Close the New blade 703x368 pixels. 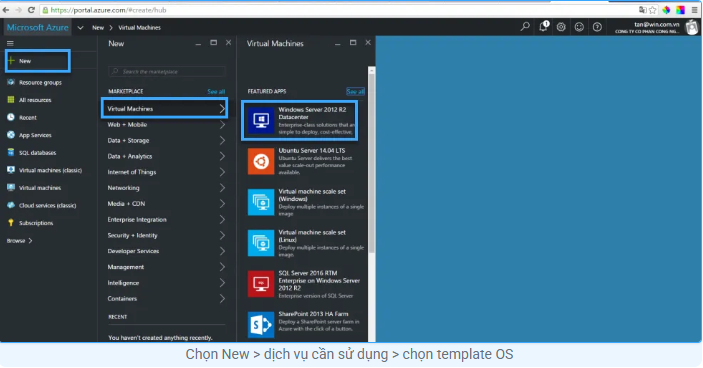[x=229, y=43]
